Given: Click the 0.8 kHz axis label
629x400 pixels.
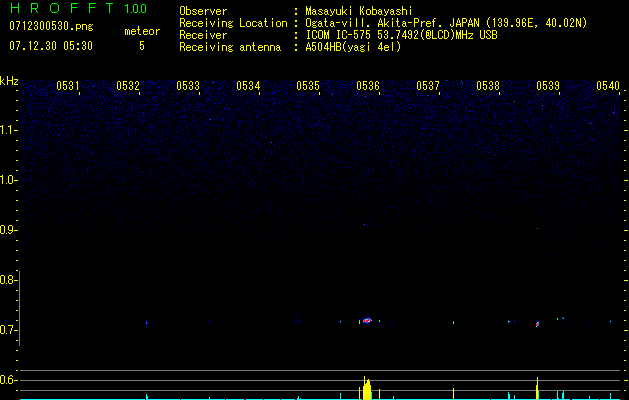Looking at the screenshot, I should coord(7,280).
